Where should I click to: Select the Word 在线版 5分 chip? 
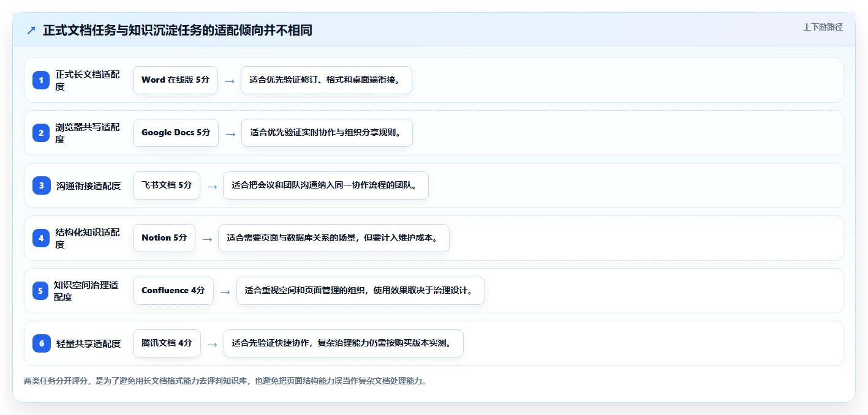(175, 80)
